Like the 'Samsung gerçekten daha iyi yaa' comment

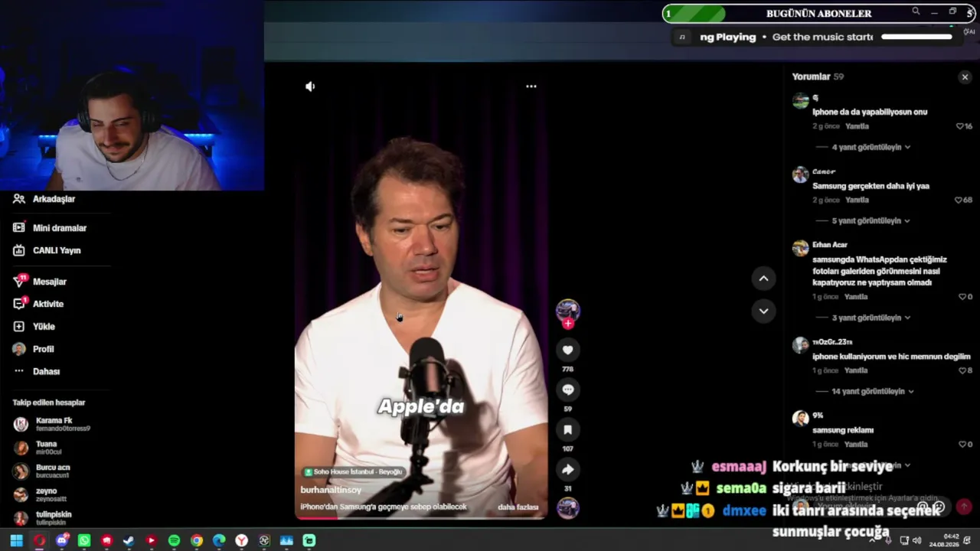tap(958, 200)
